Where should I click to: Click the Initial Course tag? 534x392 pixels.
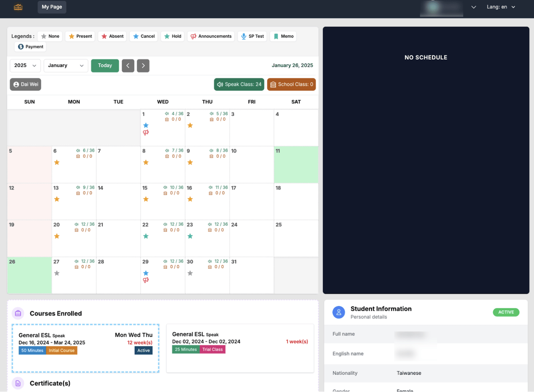click(x=61, y=350)
